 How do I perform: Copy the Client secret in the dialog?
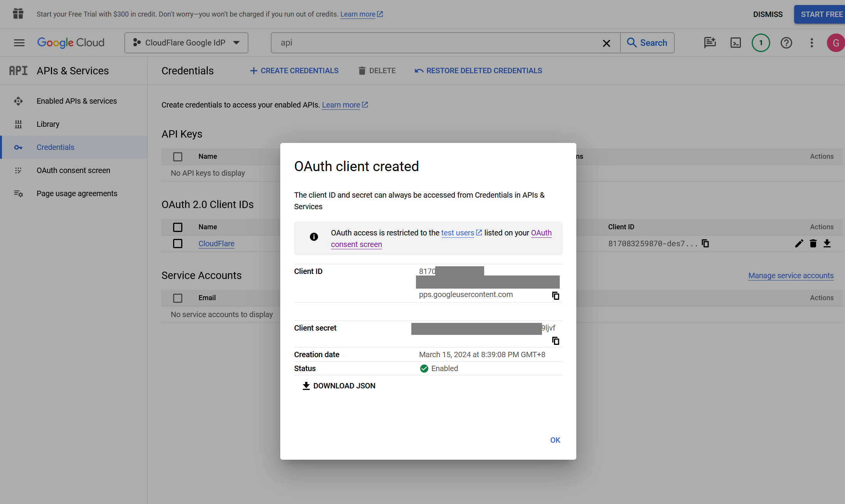[555, 341]
